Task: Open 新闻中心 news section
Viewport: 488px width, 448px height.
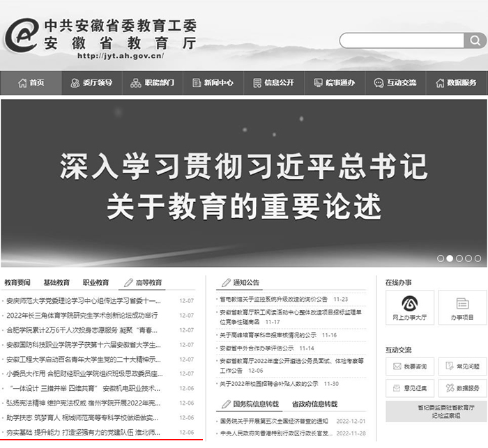Action: 213,83
